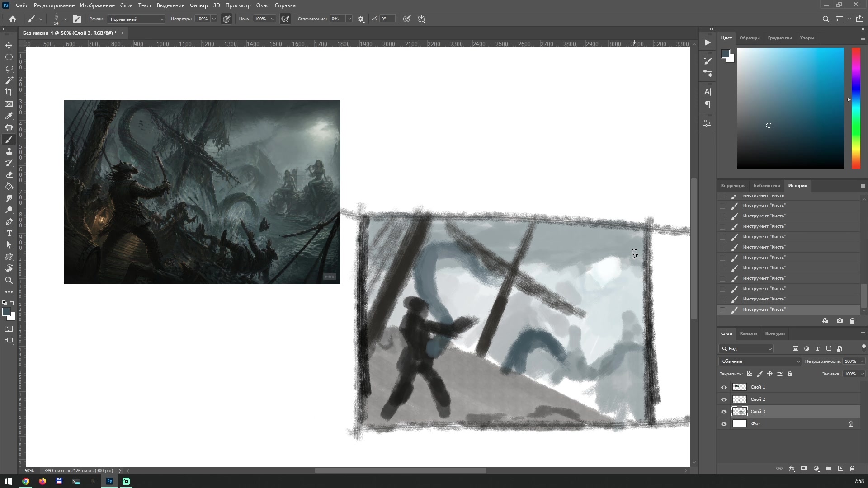Select the Eyedropper tool
Image resolution: width=868 pixels, height=488 pixels.
point(9,116)
